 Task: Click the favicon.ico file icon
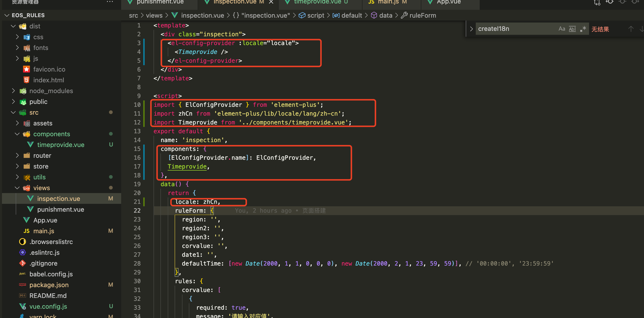click(26, 69)
